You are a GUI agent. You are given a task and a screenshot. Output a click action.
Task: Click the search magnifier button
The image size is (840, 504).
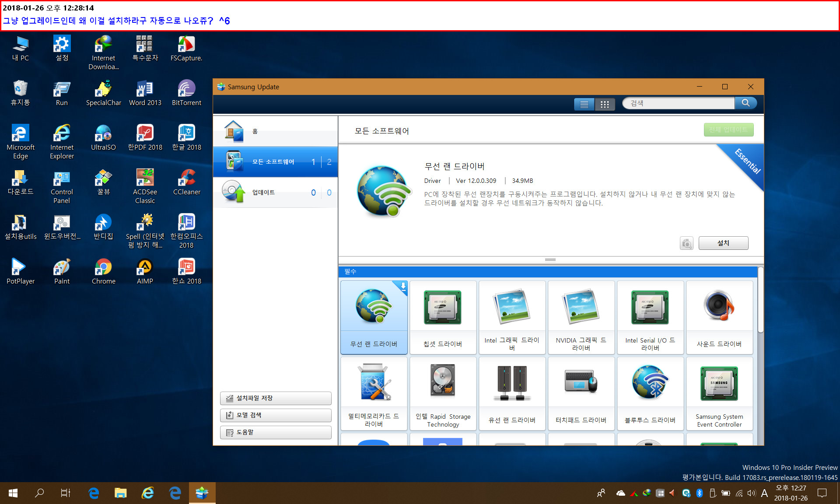point(746,103)
